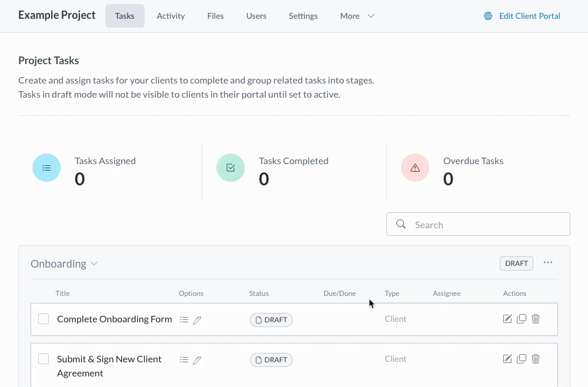Check the Complete Onboarding Form checkbox
This screenshot has width=588, height=387.
[44, 319]
